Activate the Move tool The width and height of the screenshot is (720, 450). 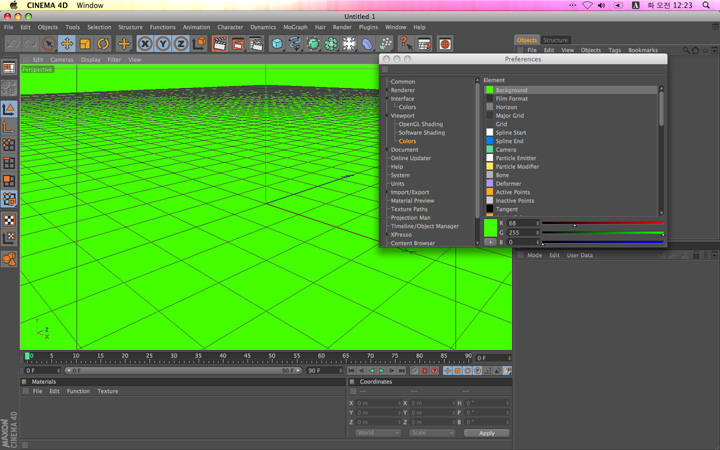67,44
